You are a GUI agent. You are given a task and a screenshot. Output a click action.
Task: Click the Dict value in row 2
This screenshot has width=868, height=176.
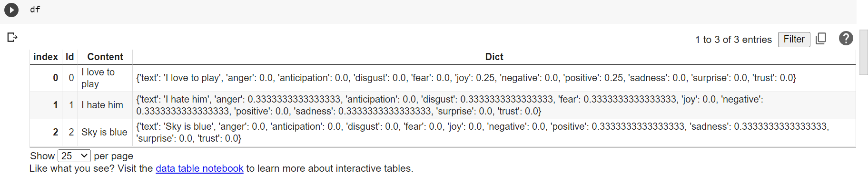494,133
